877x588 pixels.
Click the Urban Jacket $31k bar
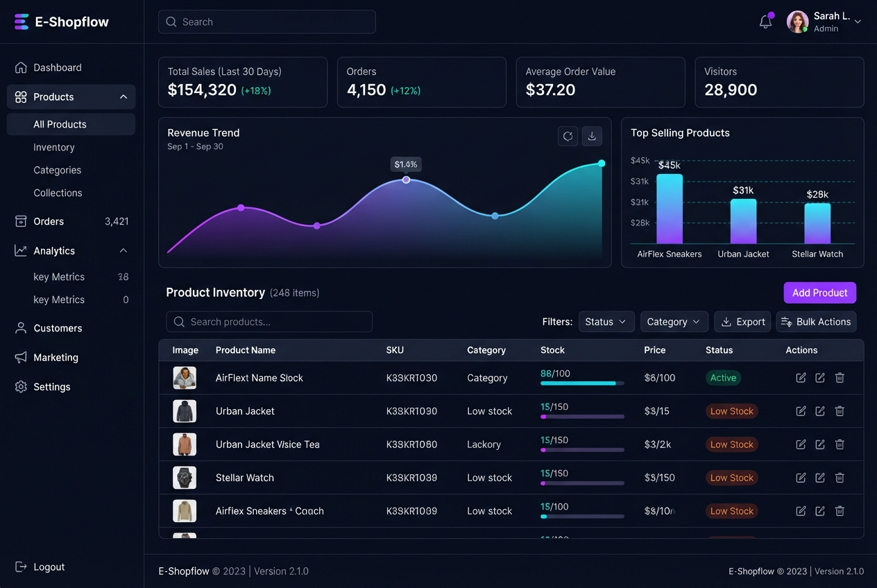click(x=743, y=221)
